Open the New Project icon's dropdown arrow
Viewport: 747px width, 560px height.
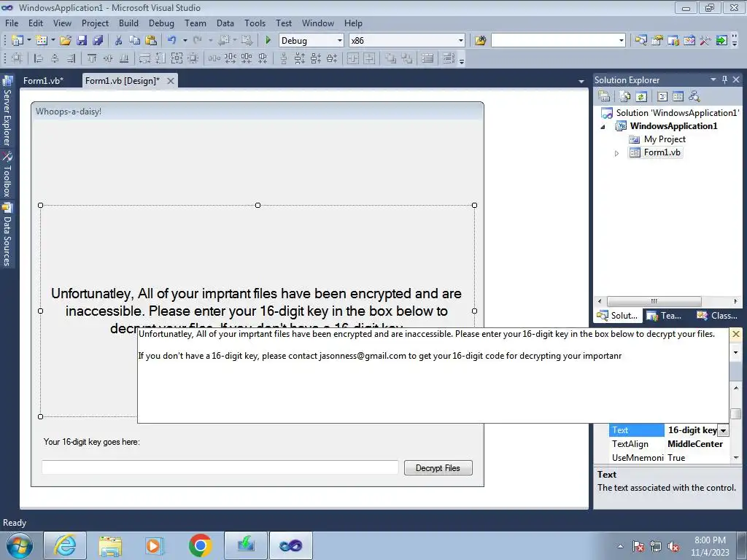pyautogui.click(x=28, y=41)
